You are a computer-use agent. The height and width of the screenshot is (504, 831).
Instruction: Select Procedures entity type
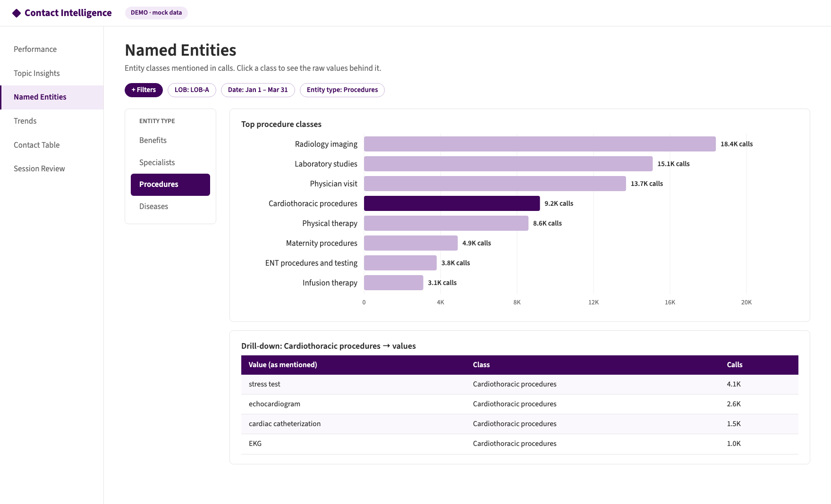tap(170, 185)
